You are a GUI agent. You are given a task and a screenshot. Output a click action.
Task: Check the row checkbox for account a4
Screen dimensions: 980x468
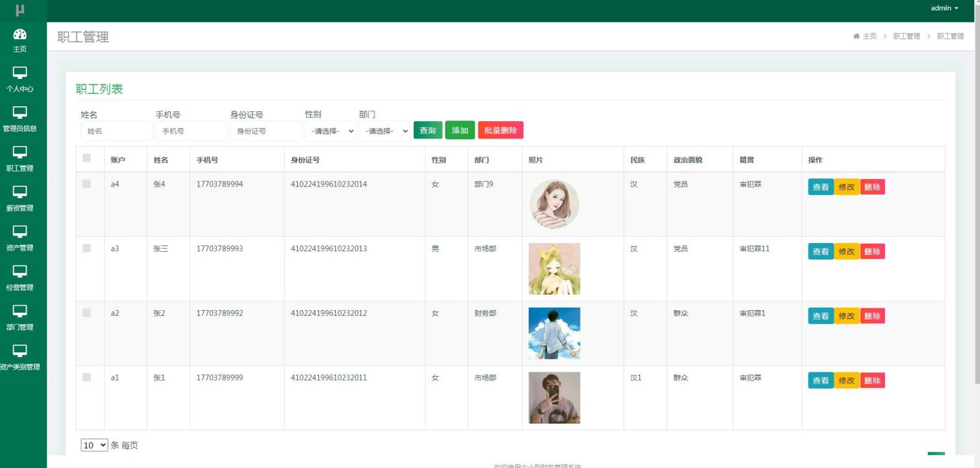pos(86,184)
